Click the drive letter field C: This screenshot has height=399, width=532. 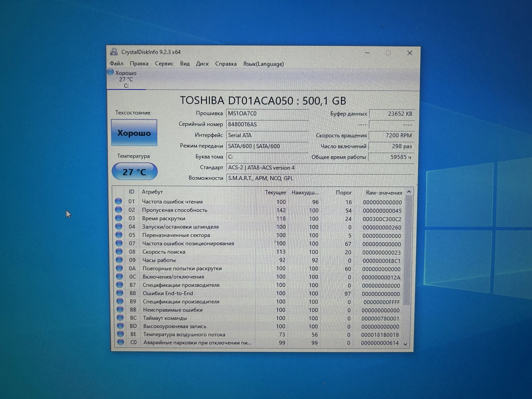pyautogui.click(x=267, y=157)
